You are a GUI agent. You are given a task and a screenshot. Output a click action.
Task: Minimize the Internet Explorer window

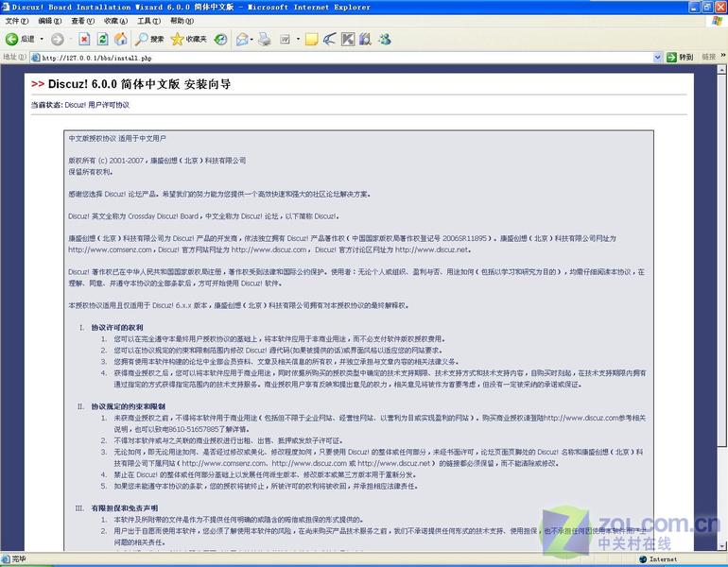tap(694, 7)
